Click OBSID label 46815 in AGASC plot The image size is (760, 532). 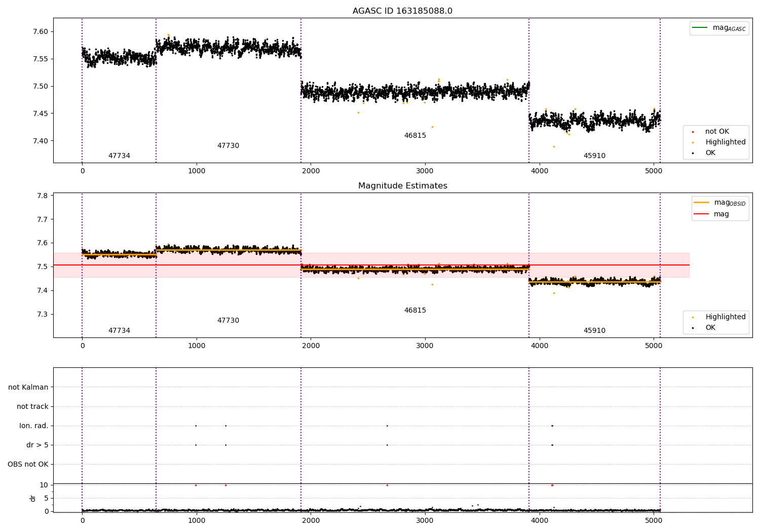click(x=415, y=136)
